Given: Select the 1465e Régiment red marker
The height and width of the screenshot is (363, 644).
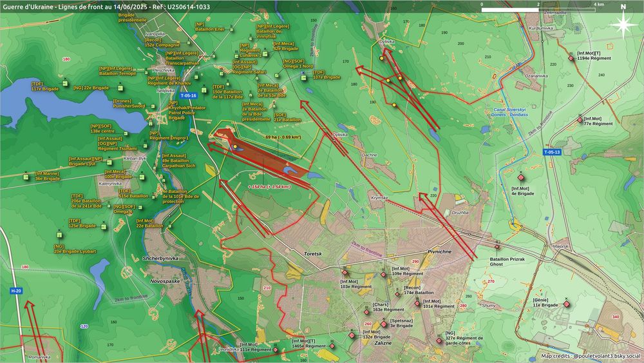Looking at the screenshot, I should (332, 346).
